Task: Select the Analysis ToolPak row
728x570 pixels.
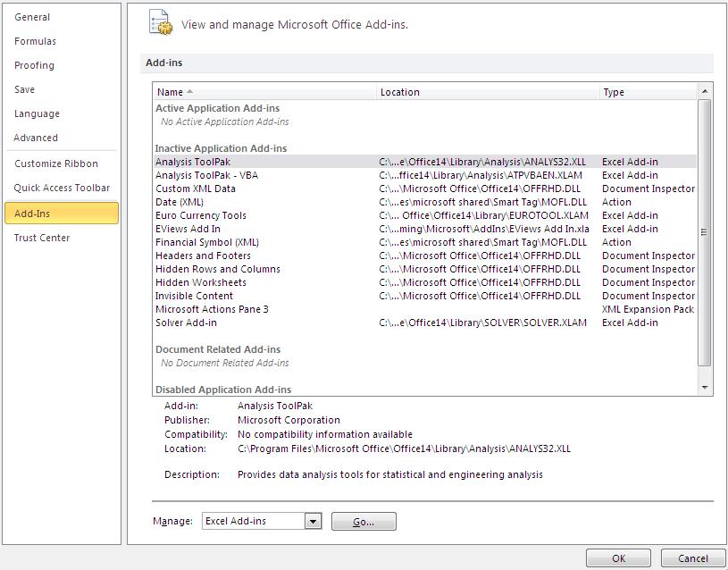Action: tap(425, 162)
